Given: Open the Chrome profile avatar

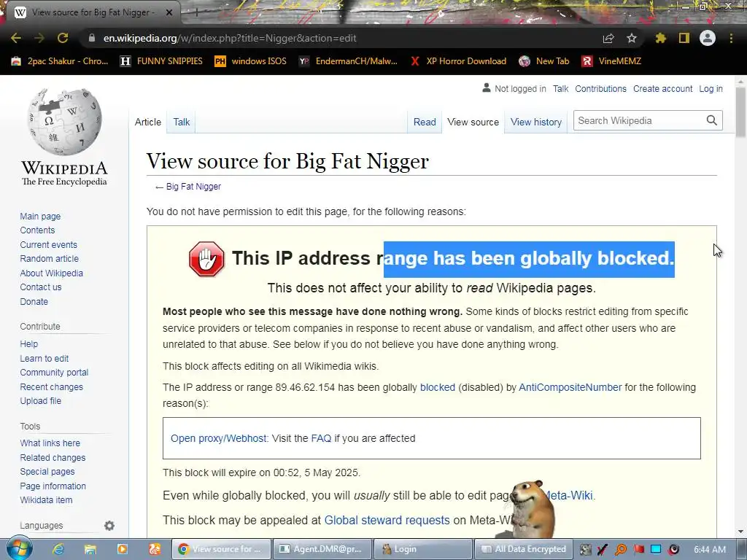Looking at the screenshot, I should (x=708, y=38).
